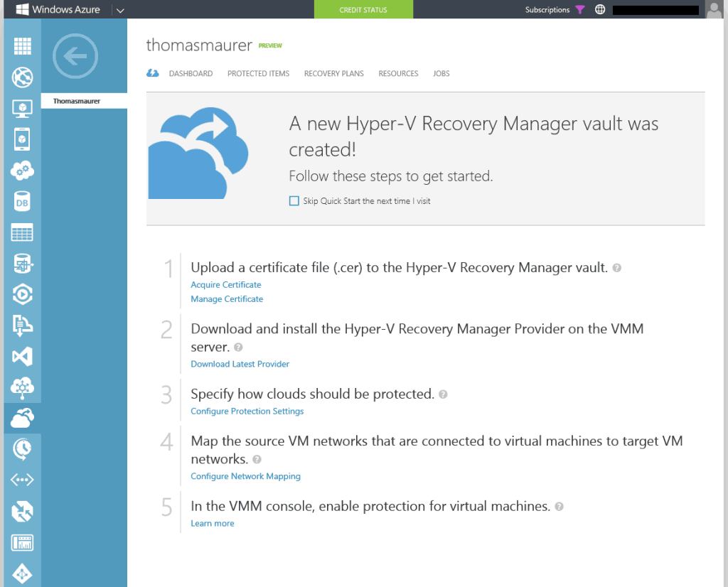Open the language globe icon in header
This screenshot has width=728, height=587.
[x=600, y=9]
